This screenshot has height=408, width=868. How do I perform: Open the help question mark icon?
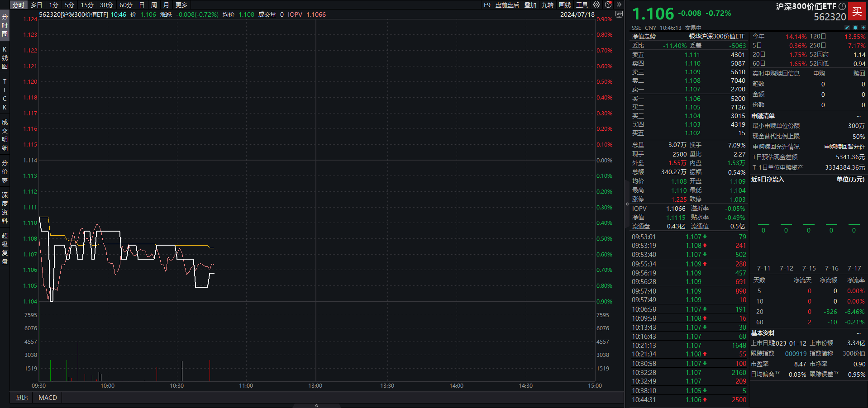[608, 5]
